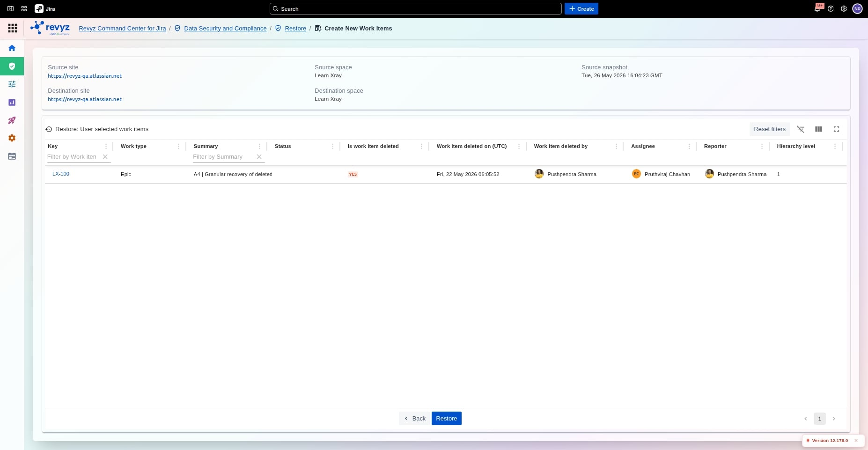Open the help question mark icon
The image size is (868, 450).
pyautogui.click(x=831, y=9)
